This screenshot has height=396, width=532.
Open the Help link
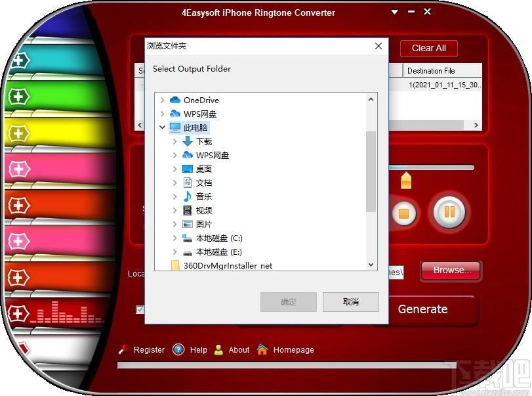click(199, 350)
